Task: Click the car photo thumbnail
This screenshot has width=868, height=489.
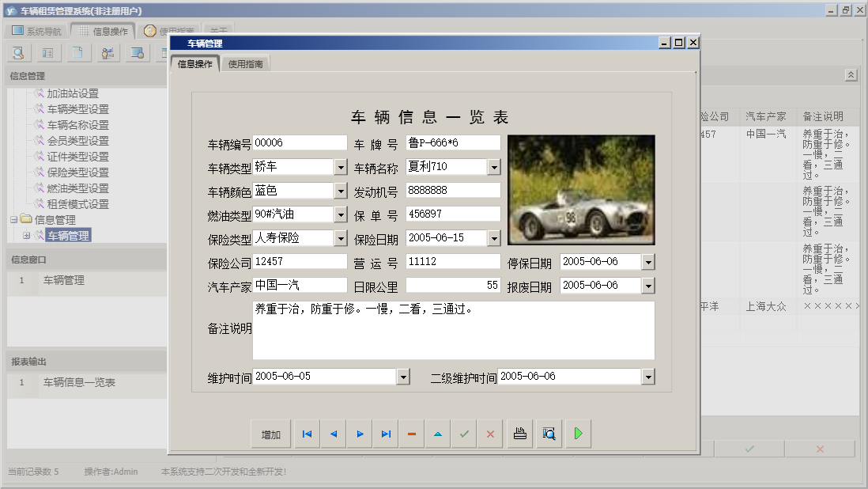Action: pyautogui.click(x=581, y=188)
